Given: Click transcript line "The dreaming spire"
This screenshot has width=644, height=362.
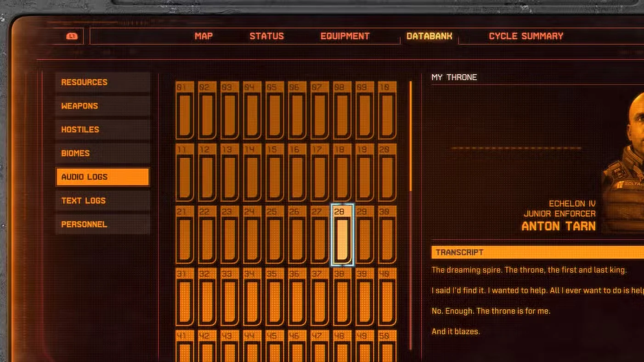Looking at the screenshot, I should [529, 270].
